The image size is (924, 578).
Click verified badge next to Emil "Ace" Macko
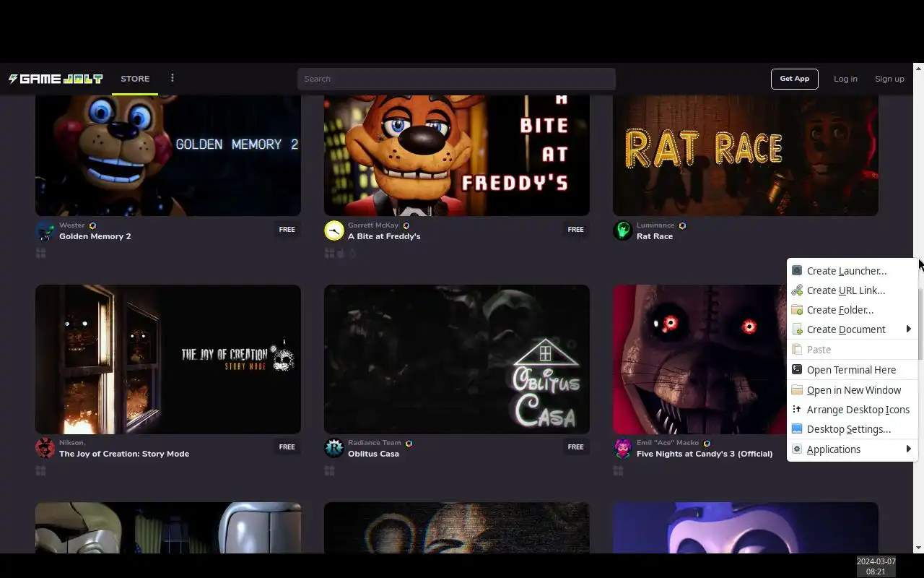[x=707, y=443]
